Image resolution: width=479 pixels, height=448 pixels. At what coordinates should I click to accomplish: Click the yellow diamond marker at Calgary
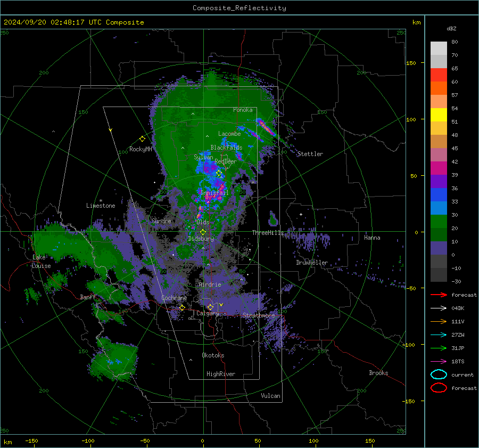point(210,307)
